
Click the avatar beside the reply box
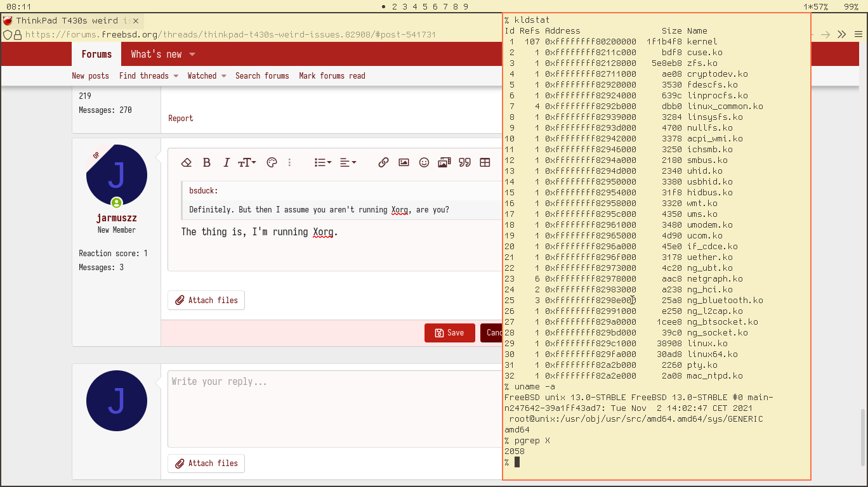(117, 402)
